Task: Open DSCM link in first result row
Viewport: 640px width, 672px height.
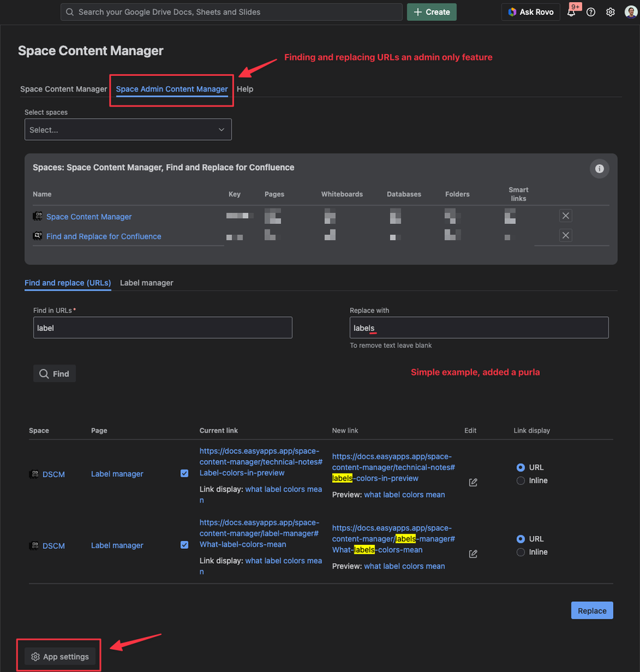Action: [x=54, y=474]
